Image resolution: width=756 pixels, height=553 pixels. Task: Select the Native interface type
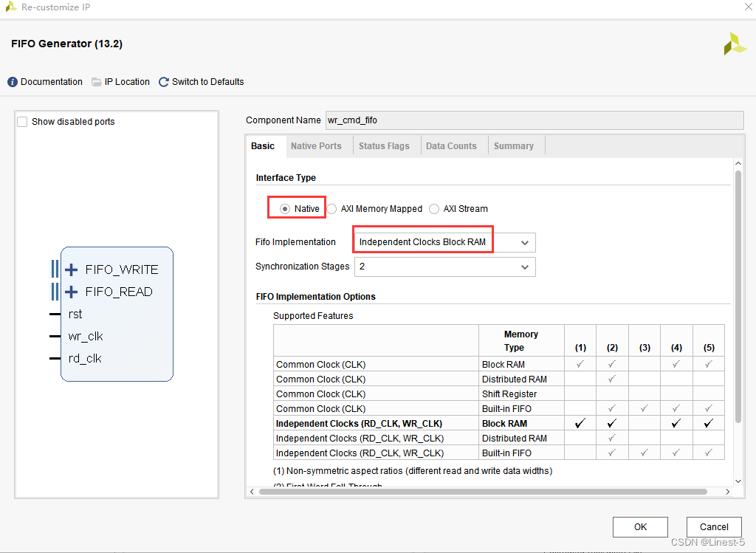(x=285, y=209)
